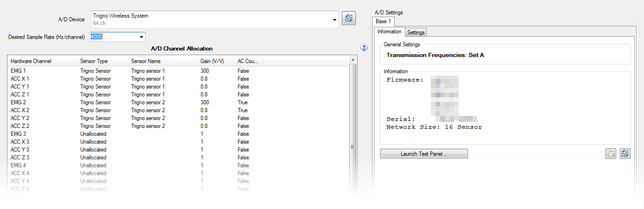Select the ACC Z 3 channel row
This screenshot has width=644, height=209.
click(x=178, y=157)
